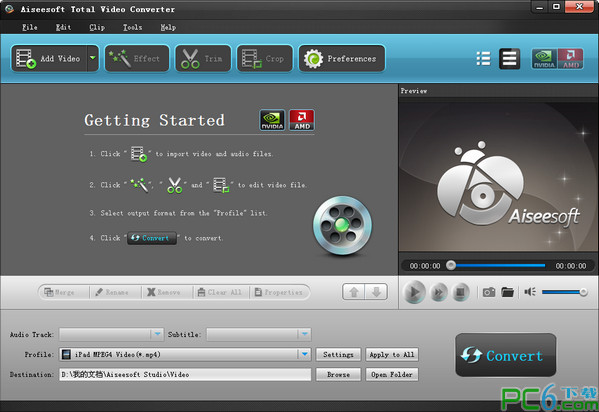
Task: Click the Browse button
Action: pos(338,375)
